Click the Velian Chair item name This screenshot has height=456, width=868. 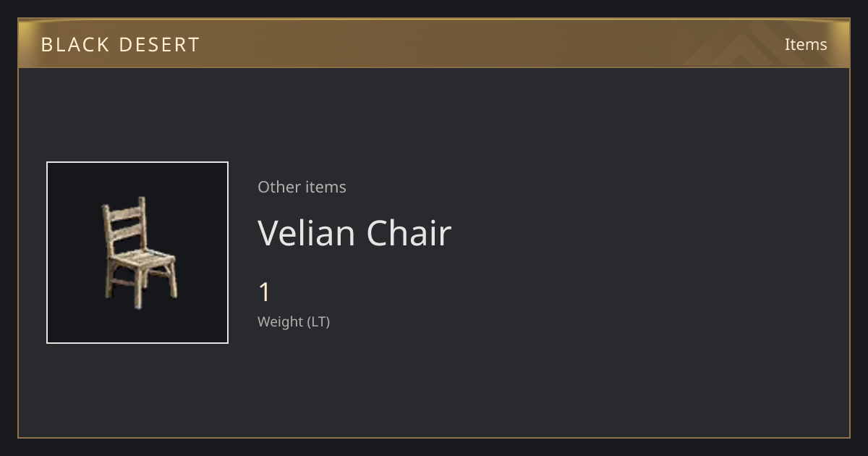coord(354,233)
